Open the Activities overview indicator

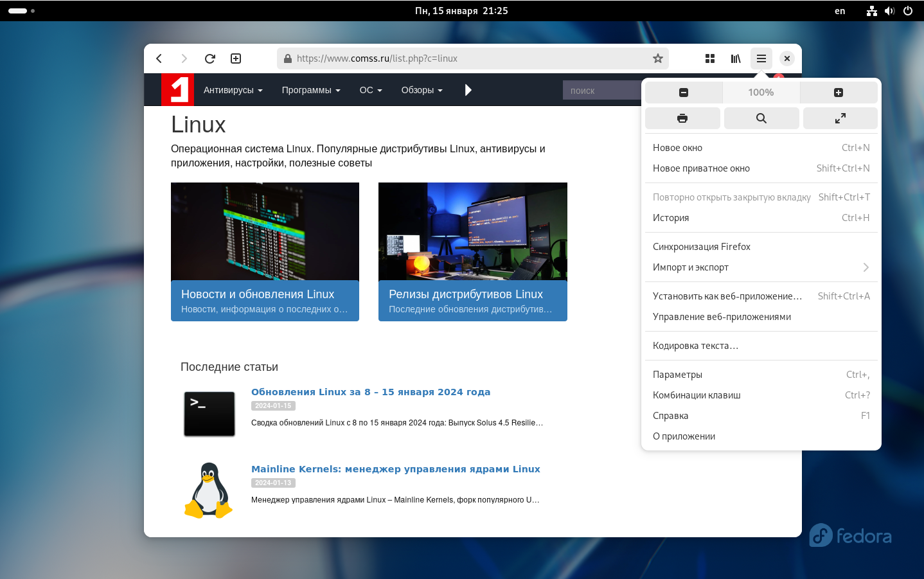pos(21,11)
